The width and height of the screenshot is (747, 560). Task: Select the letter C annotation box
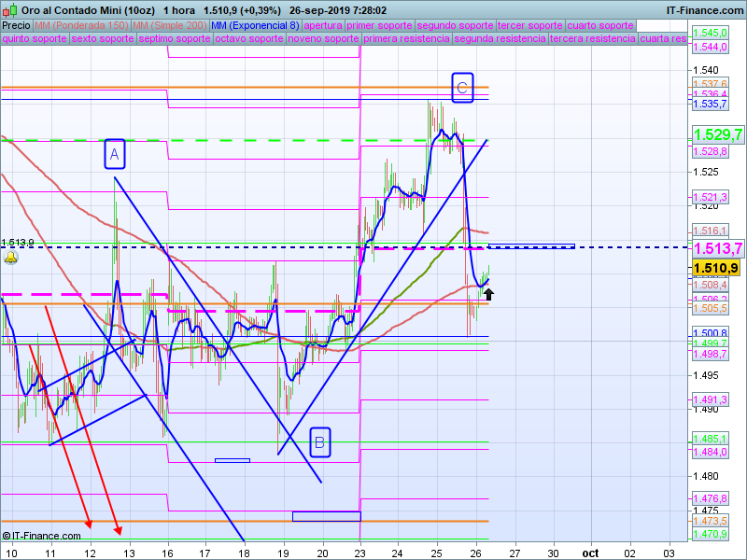click(x=462, y=87)
